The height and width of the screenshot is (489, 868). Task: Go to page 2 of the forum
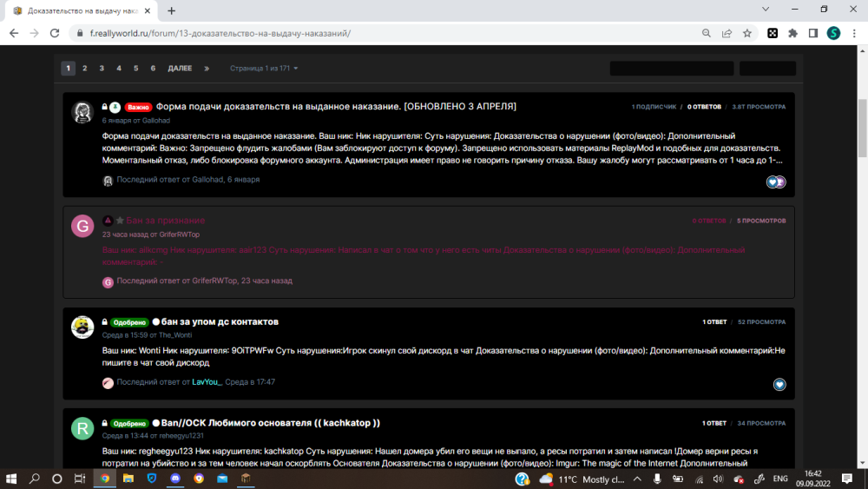point(85,68)
